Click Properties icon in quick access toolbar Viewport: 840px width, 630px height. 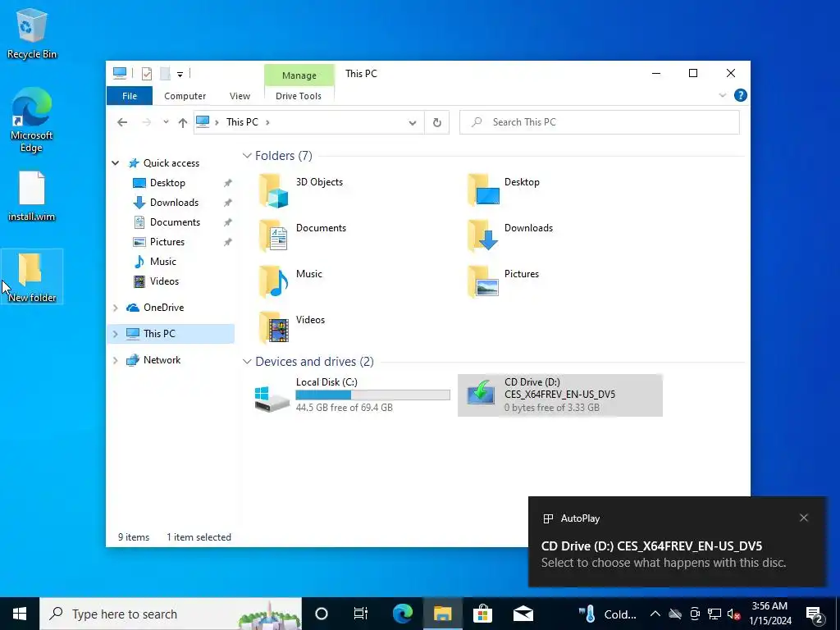coord(146,74)
